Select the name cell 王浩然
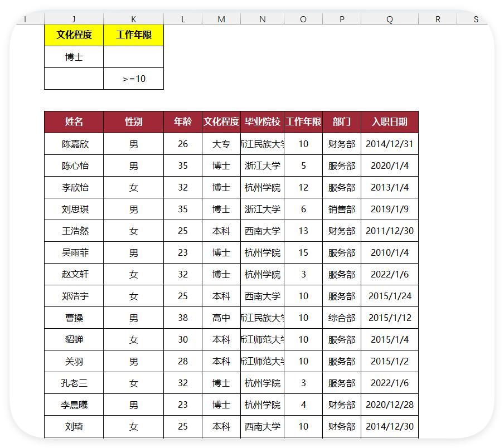 click(74, 231)
